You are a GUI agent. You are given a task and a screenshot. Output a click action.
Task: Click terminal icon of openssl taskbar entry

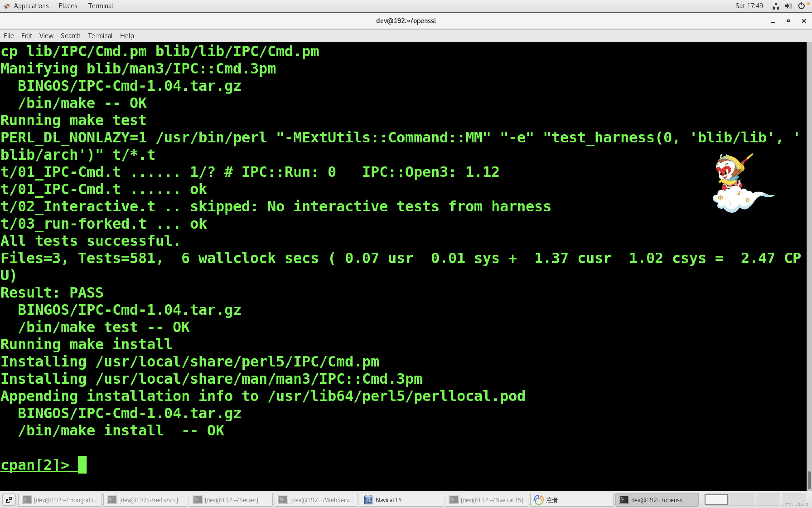(x=624, y=500)
